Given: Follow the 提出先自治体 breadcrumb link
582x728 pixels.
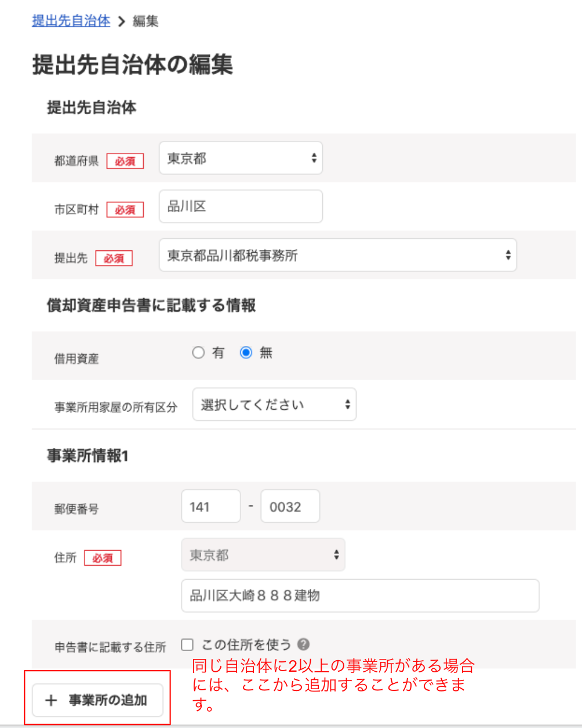Looking at the screenshot, I should (x=71, y=21).
